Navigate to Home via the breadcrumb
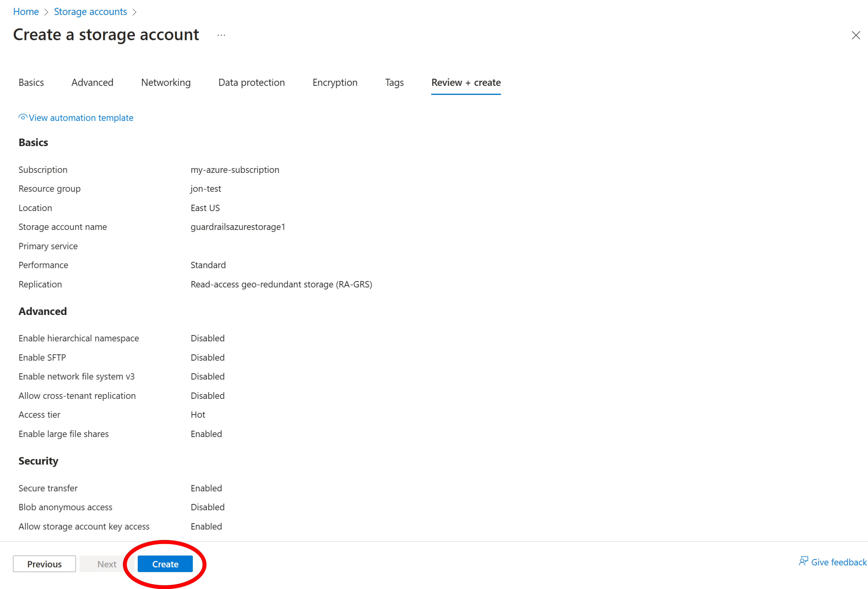 tap(26, 12)
